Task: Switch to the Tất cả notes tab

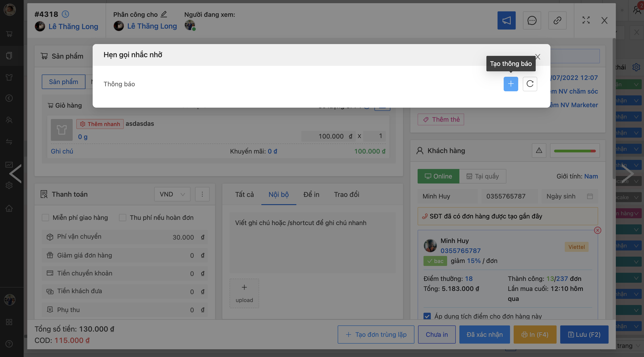Action: (x=244, y=194)
